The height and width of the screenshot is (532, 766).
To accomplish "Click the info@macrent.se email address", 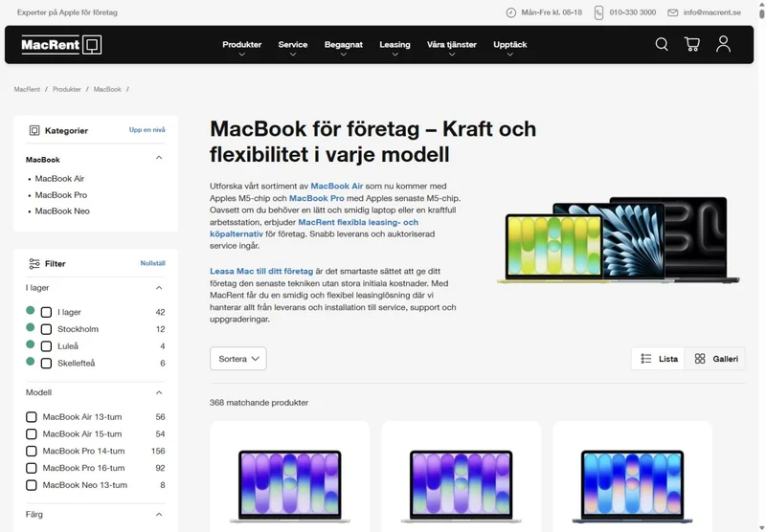I will pos(711,12).
